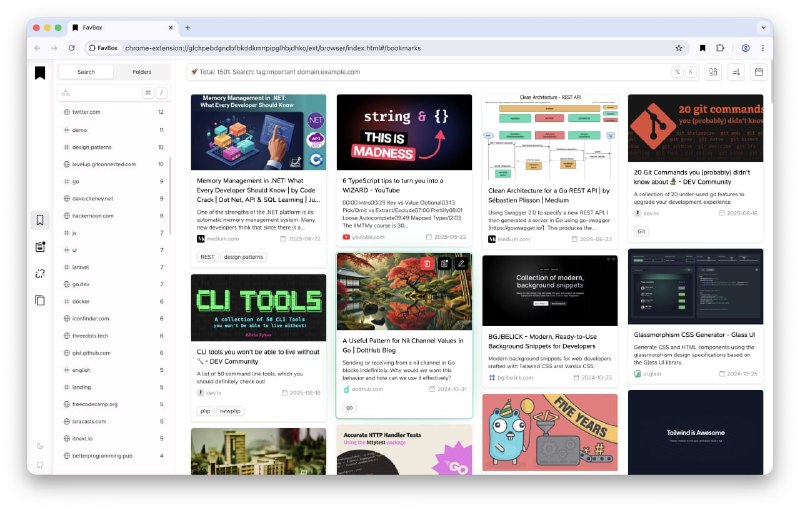
Task: Click the php tag on CLI tools card
Action: pyautogui.click(x=205, y=411)
